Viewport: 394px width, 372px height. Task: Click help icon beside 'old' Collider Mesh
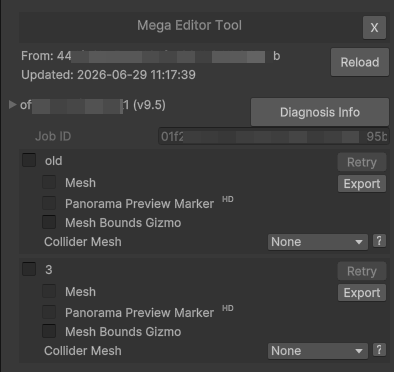click(x=379, y=241)
